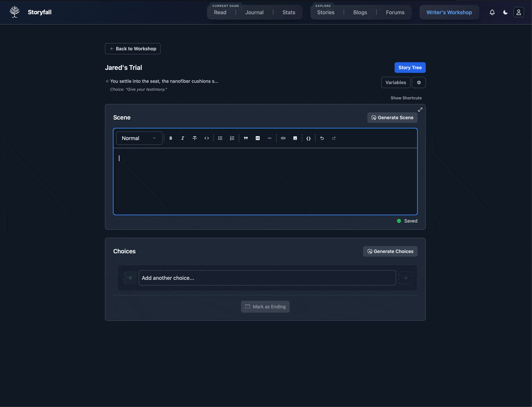Image resolution: width=532 pixels, height=407 pixels.
Task: Insert a bulleted list
Action: coord(220,138)
